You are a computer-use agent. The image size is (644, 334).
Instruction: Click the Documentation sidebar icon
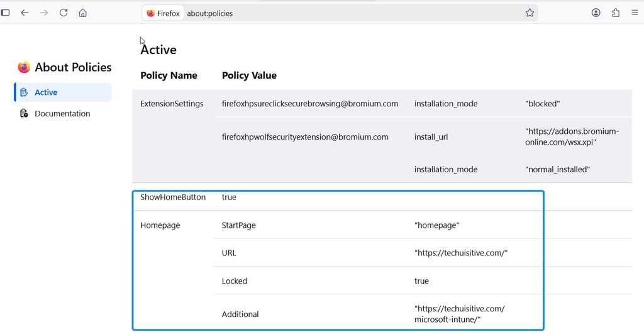tap(24, 113)
